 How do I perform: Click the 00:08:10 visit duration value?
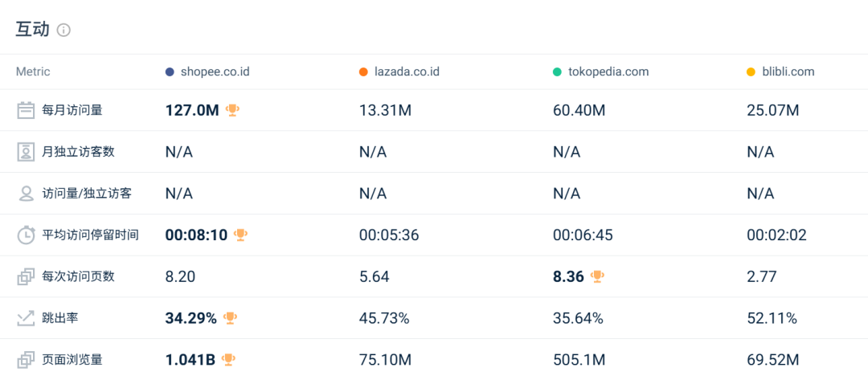[x=197, y=235]
